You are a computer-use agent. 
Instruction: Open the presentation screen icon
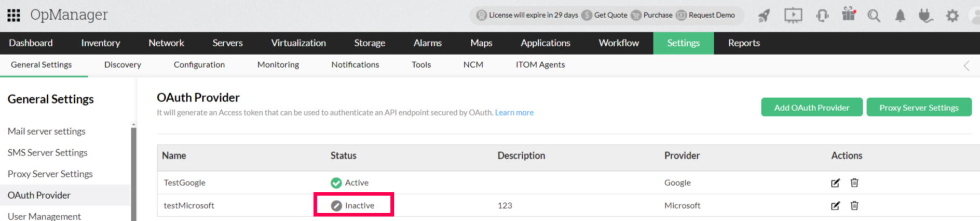[x=793, y=16]
